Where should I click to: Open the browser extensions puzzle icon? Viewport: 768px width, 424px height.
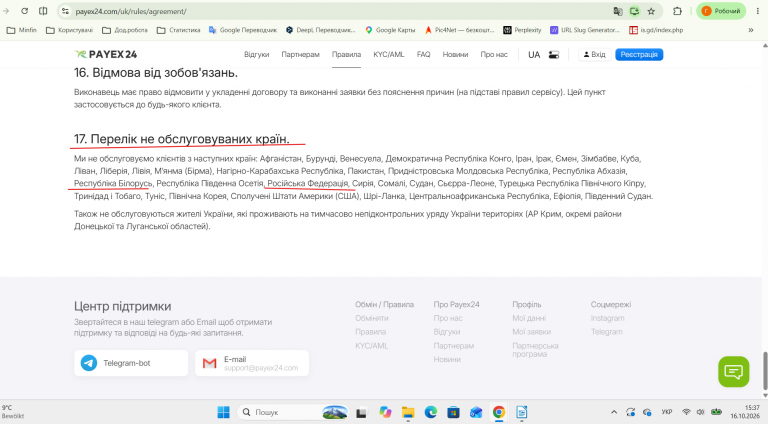tap(677, 11)
